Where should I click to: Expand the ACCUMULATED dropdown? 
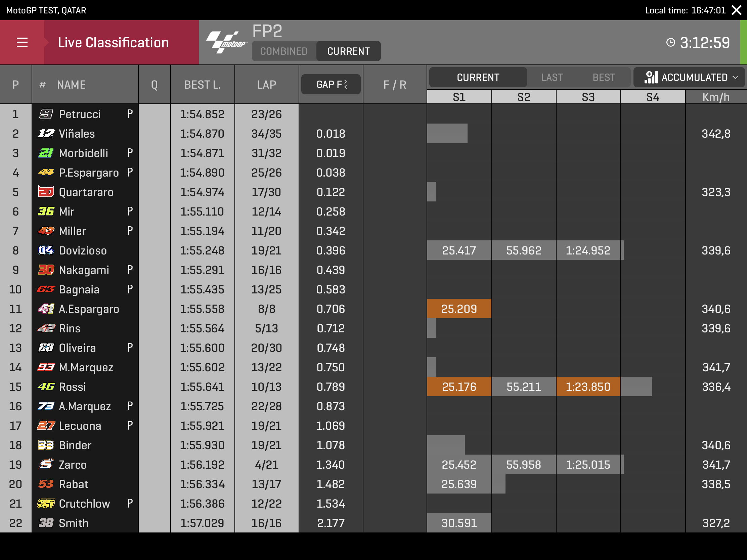pos(694,77)
